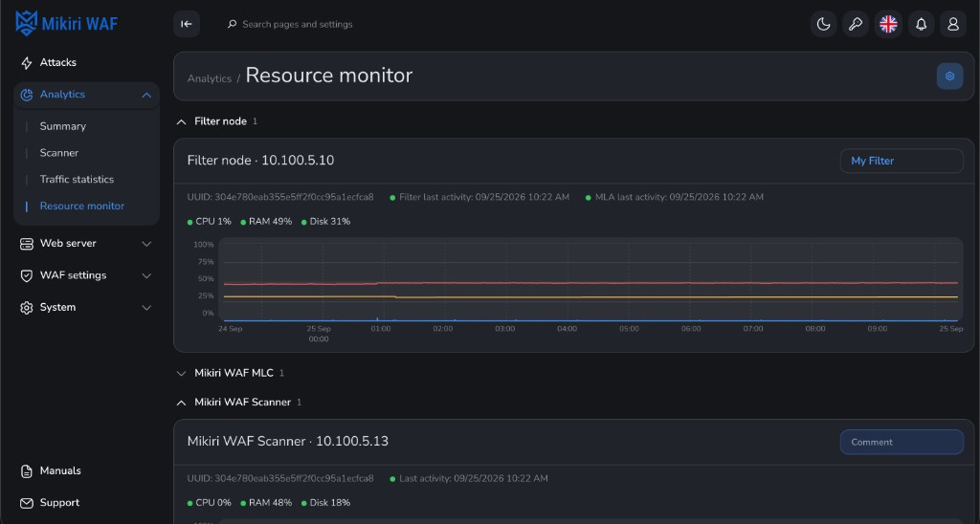This screenshot has width=980, height=524.
Task: Toggle Disk 18% series on scanner chart
Action: (325, 502)
